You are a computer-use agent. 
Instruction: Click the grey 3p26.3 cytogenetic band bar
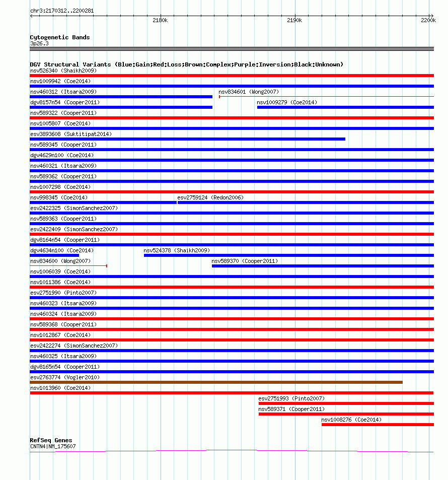(232, 49)
